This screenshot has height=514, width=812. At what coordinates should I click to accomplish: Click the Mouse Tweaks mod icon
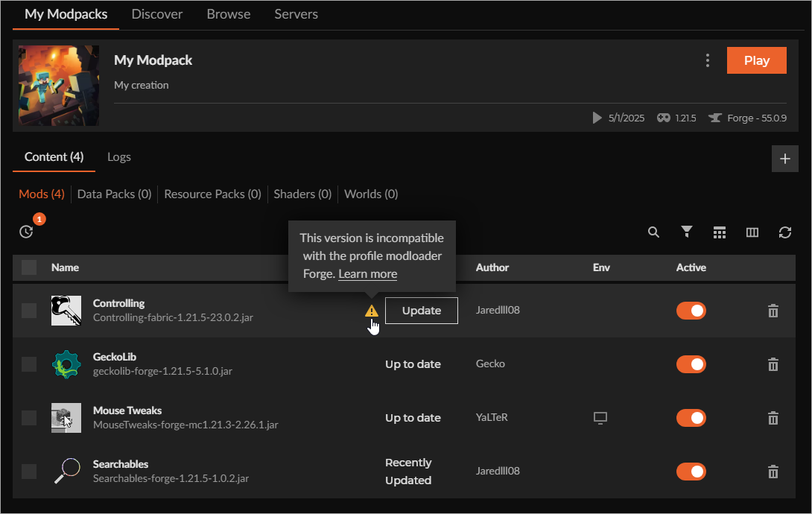point(66,418)
